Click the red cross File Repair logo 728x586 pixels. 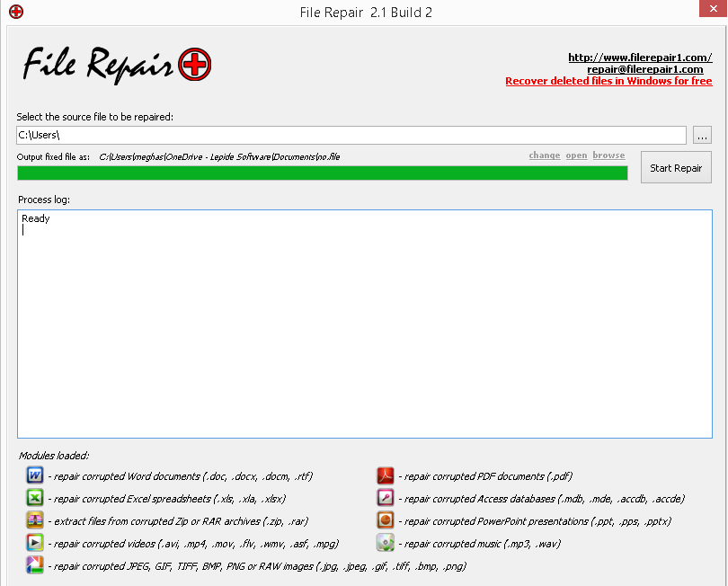(x=194, y=65)
